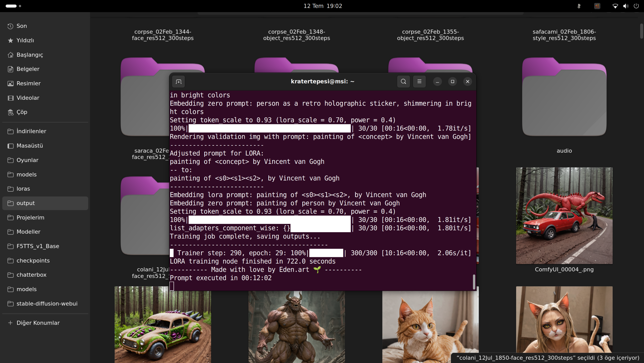Click 'LORA training node finished' terminal line
This screenshot has width=644, height=363.
[x=253, y=261]
